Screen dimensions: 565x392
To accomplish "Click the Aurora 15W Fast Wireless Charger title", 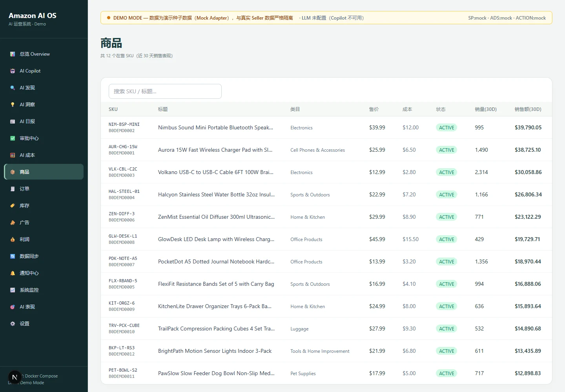I will click(x=215, y=150).
